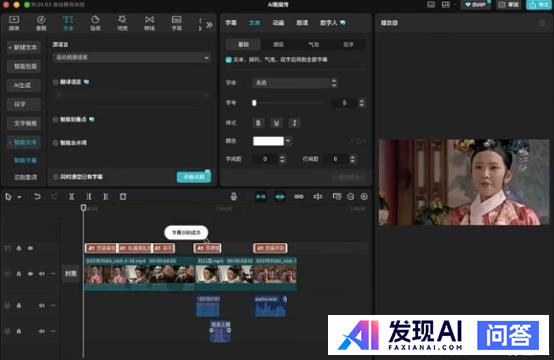554x360 pixels.
Task: Click the Split clip tool
Action: [x=71, y=196]
